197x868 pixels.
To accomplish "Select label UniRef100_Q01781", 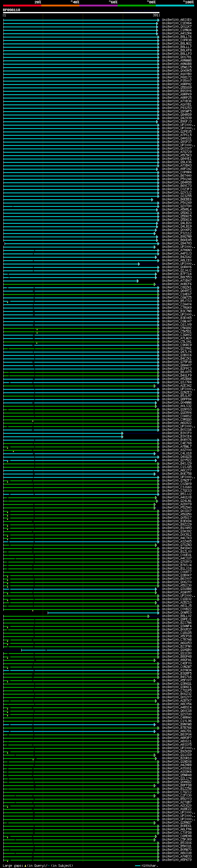I will 177,57.
